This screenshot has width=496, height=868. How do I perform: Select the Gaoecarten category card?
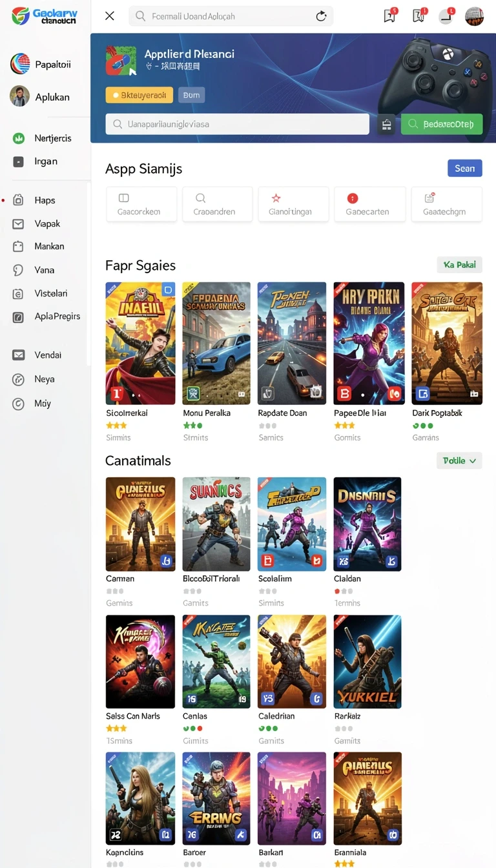[x=370, y=204]
